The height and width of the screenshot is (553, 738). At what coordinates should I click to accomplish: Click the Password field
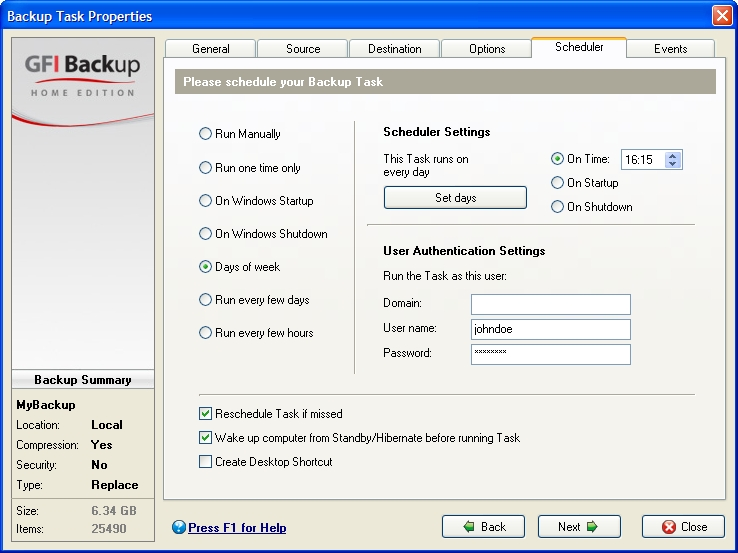pyautogui.click(x=551, y=354)
